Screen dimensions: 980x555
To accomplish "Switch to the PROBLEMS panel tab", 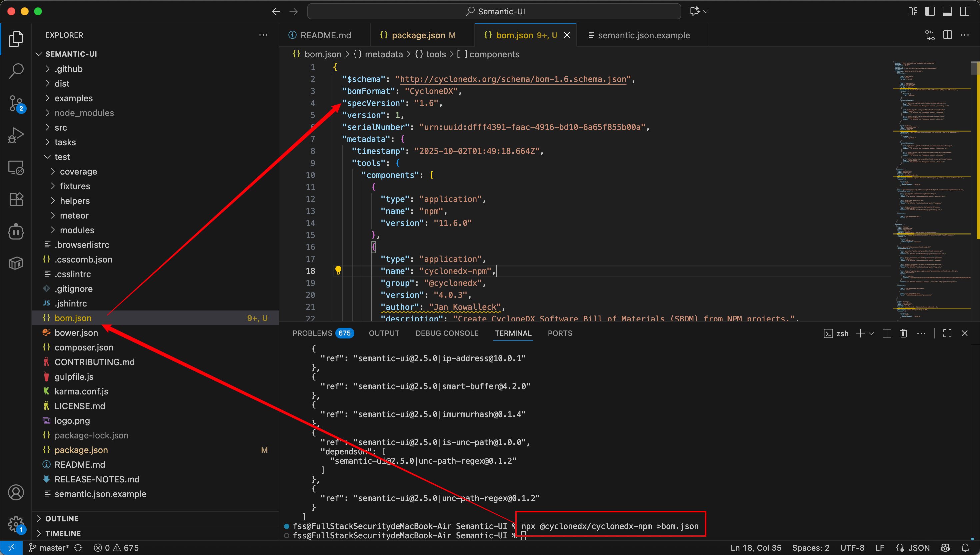I will pyautogui.click(x=312, y=333).
